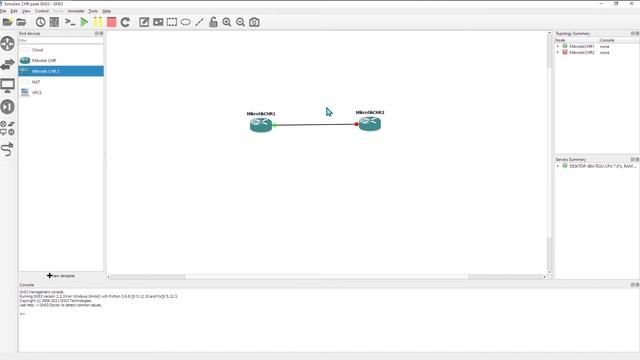Select Cloud in the devices list
The width and height of the screenshot is (640, 360).
(61, 50)
